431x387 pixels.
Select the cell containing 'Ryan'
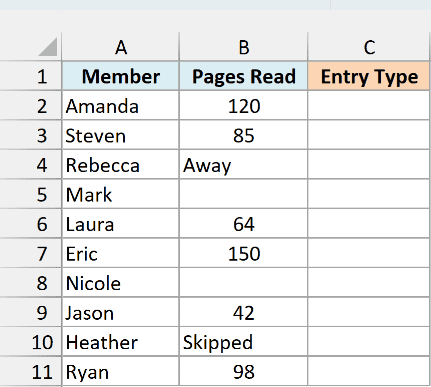coord(121,371)
